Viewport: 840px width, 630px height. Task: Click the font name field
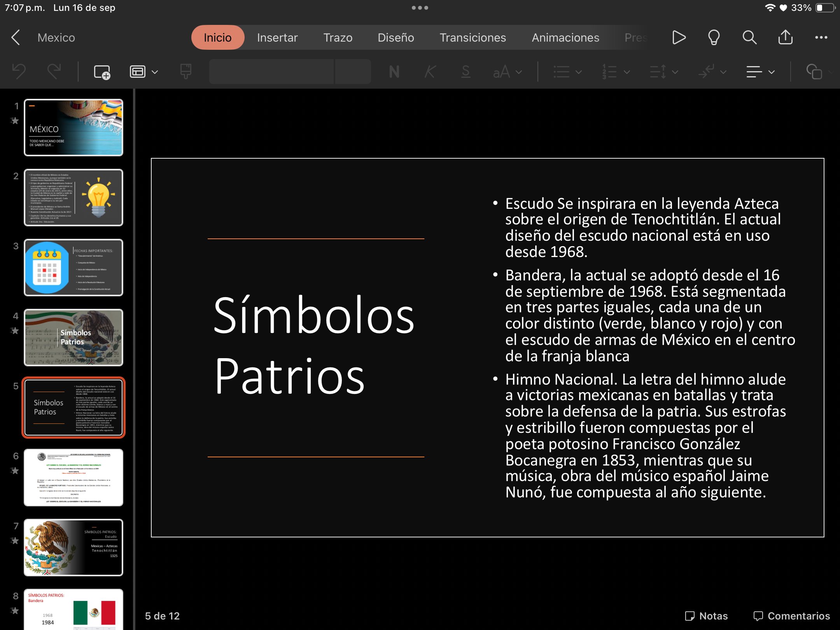coord(271,72)
